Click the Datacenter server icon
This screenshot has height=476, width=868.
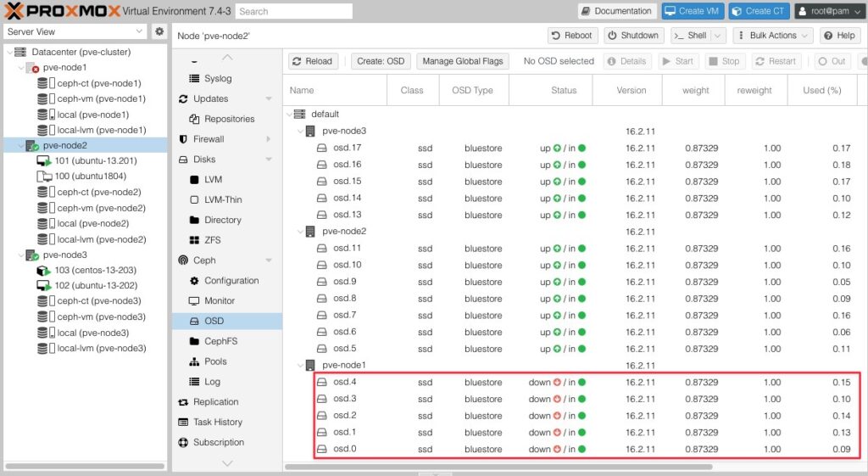coord(20,52)
